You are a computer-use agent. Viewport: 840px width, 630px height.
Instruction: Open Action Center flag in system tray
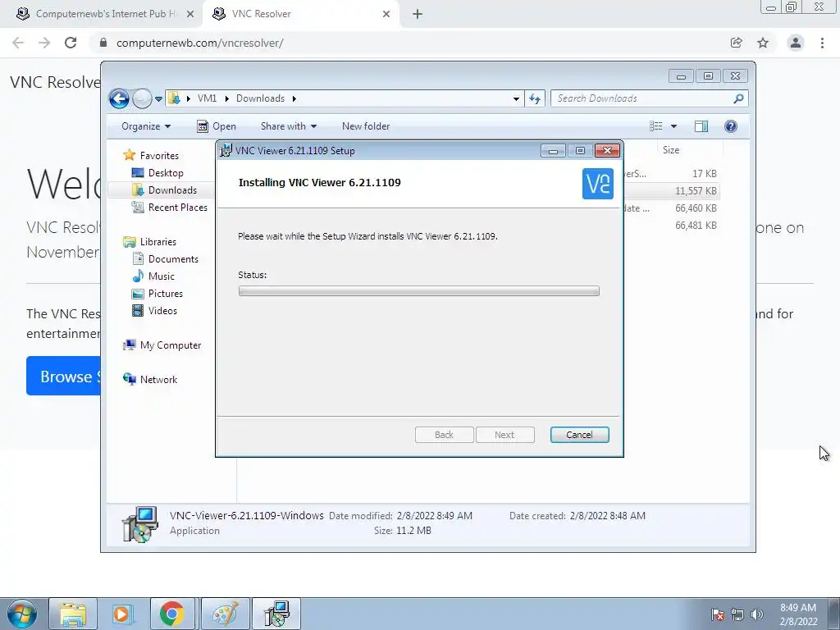718,614
